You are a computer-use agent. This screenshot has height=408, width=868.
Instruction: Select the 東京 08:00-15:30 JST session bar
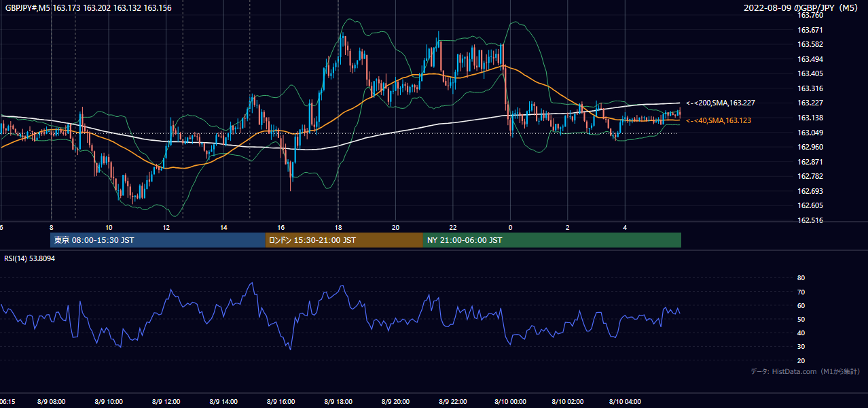[x=158, y=240]
